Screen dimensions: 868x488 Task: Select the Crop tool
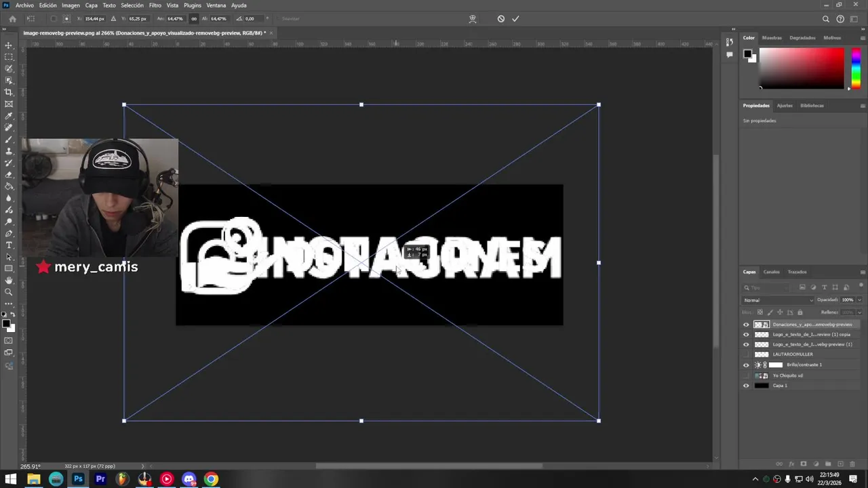[9, 92]
